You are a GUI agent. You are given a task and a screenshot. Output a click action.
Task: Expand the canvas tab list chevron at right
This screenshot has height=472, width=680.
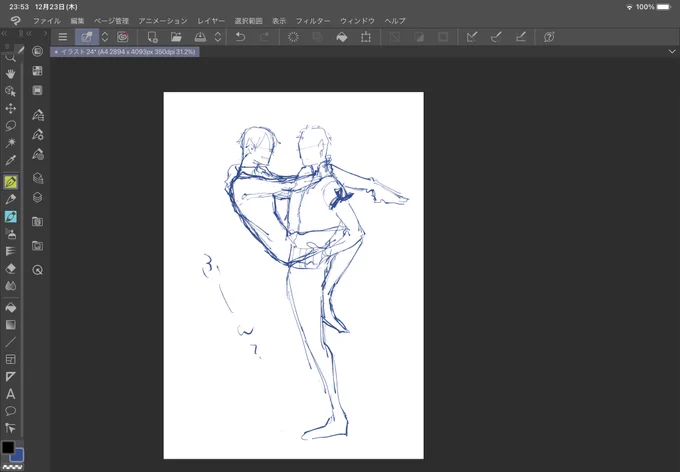(672, 52)
